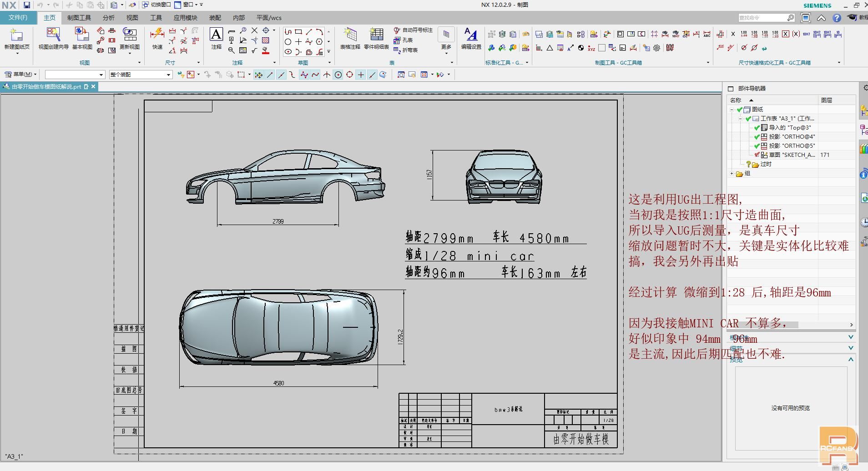This screenshot has height=471, width=868.
Task: Switch to the 主页 home tab
Action: [50, 18]
